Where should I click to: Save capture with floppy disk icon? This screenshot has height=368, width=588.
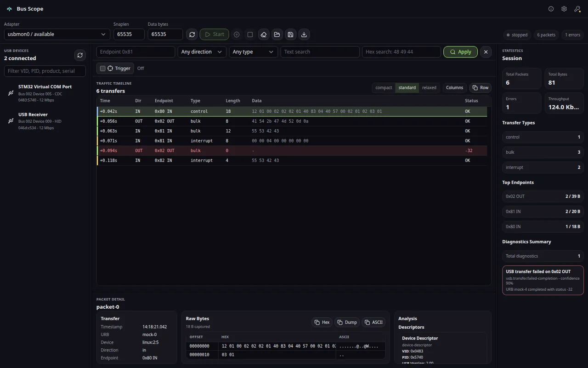[x=290, y=34]
